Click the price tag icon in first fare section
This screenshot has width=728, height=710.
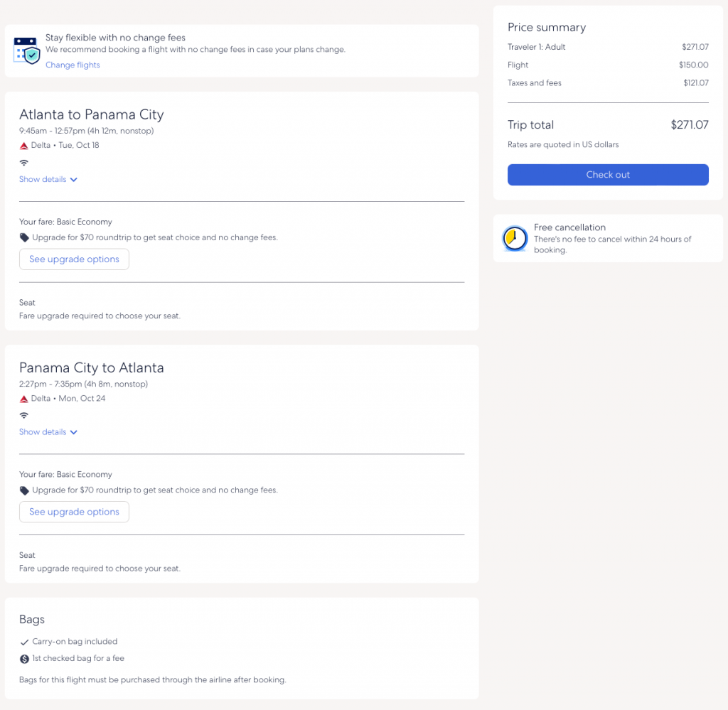tap(24, 237)
